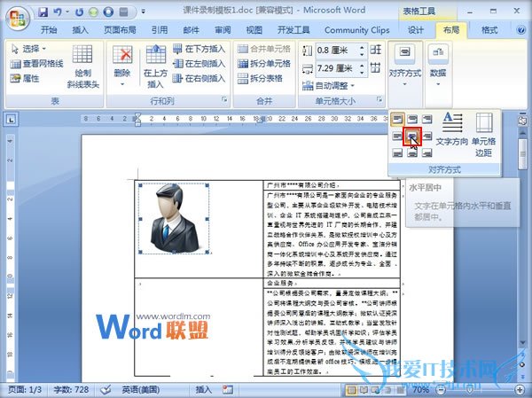Click the column width field showing 7.29 厘米
532x398 pixels.
tap(337, 68)
